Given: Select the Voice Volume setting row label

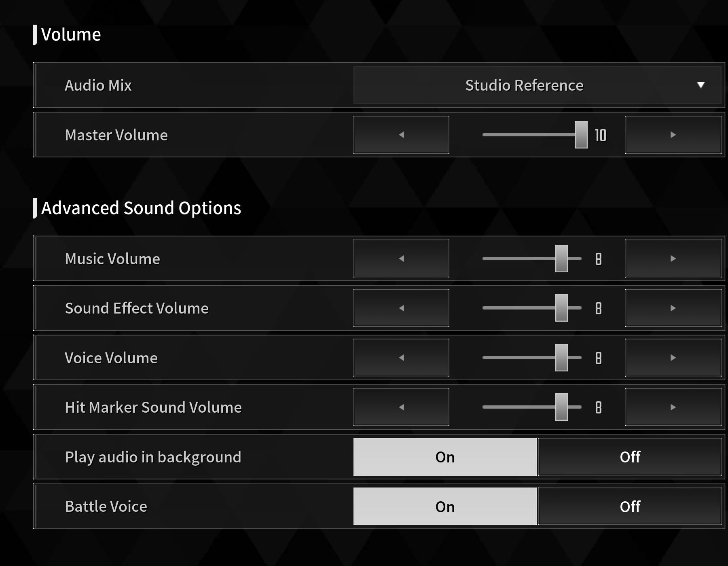Looking at the screenshot, I should (x=111, y=358).
